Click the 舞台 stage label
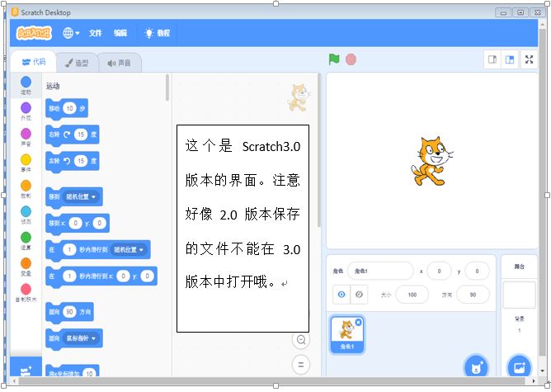Image resolution: width=551 pixels, height=392 pixels. pos(520,267)
